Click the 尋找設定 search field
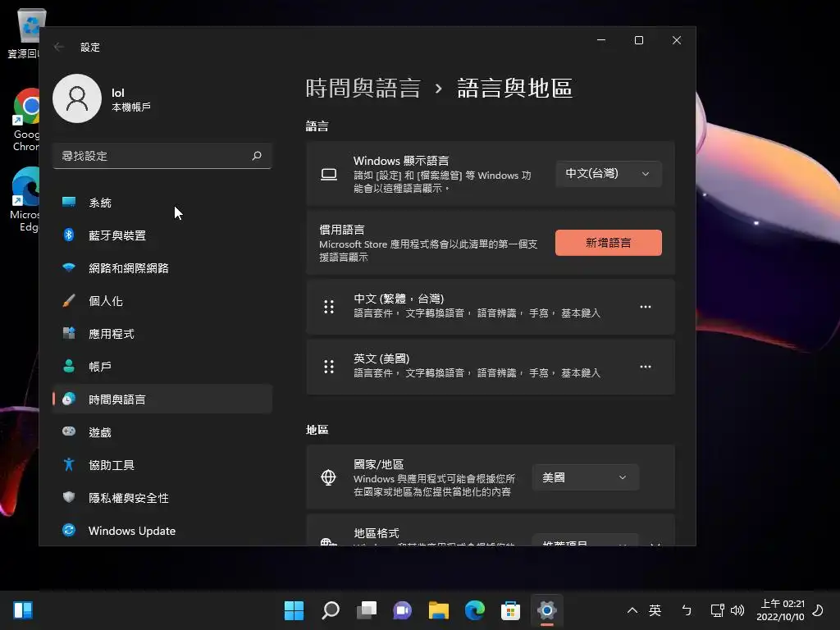 click(x=162, y=156)
